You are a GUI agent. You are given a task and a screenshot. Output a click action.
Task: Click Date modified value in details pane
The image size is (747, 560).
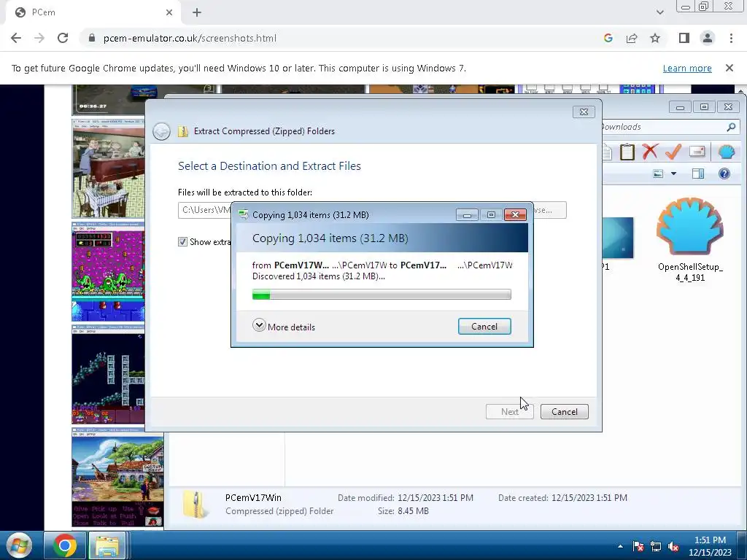(436, 497)
